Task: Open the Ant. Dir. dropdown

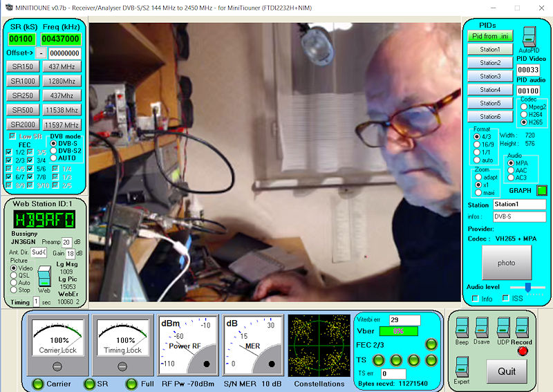Action: click(x=38, y=253)
